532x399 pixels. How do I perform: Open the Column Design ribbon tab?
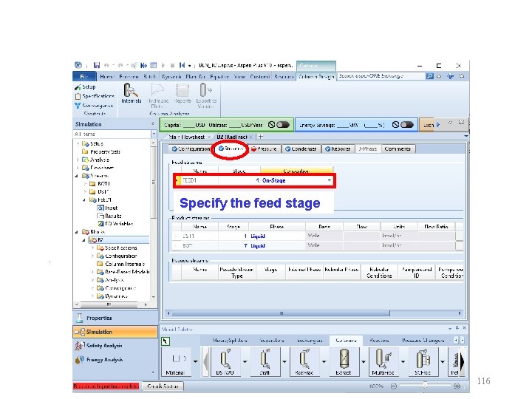click(316, 77)
